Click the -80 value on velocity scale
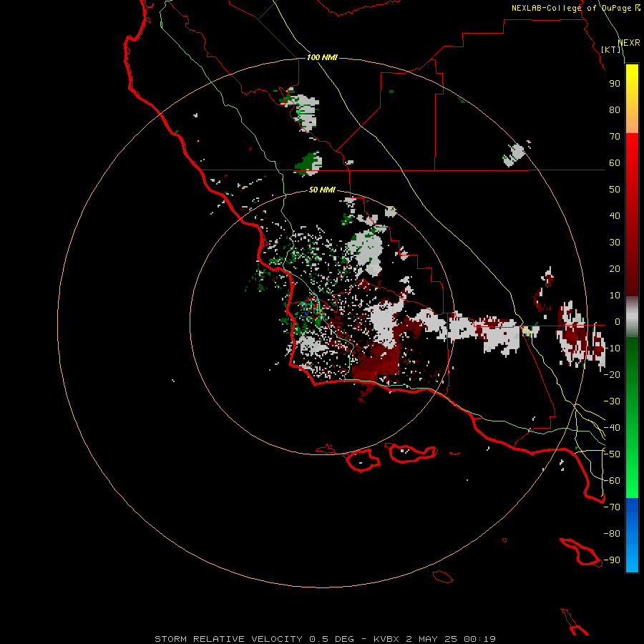 [612, 534]
